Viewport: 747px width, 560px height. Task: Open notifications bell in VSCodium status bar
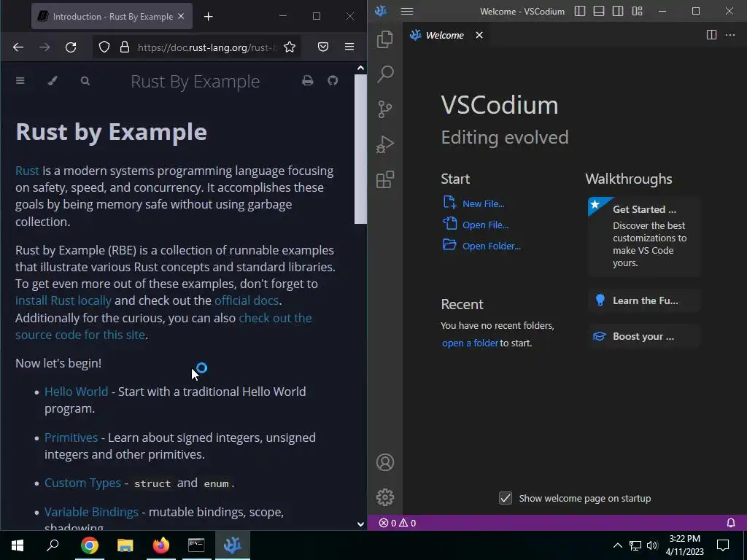pos(730,523)
